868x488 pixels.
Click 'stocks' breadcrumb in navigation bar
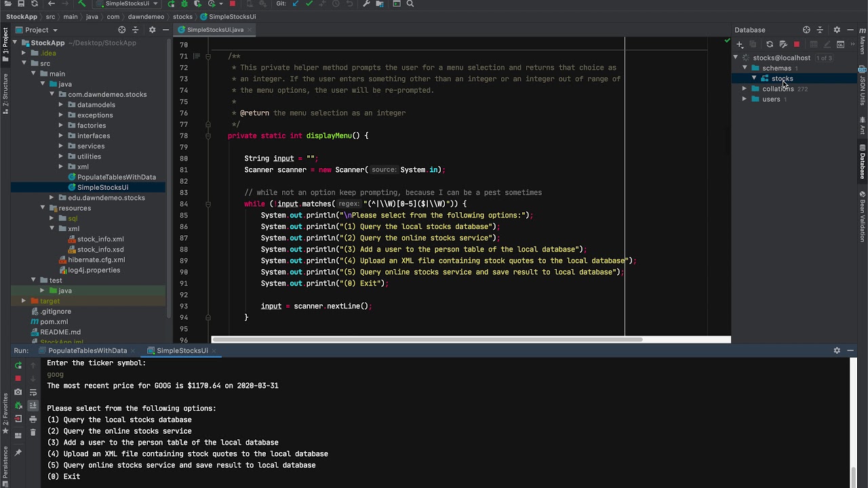click(182, 16)
